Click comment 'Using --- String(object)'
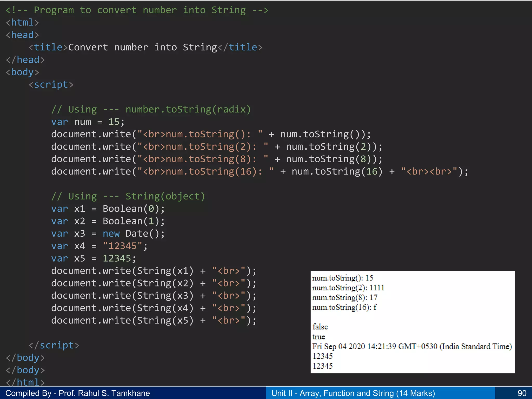The image size is (532, 399). 128,196
